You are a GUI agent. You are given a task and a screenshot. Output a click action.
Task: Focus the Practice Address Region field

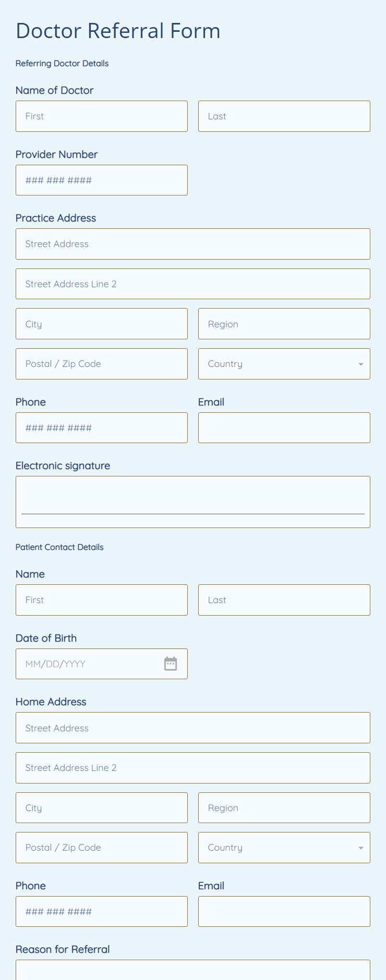(x=284, y=324)
